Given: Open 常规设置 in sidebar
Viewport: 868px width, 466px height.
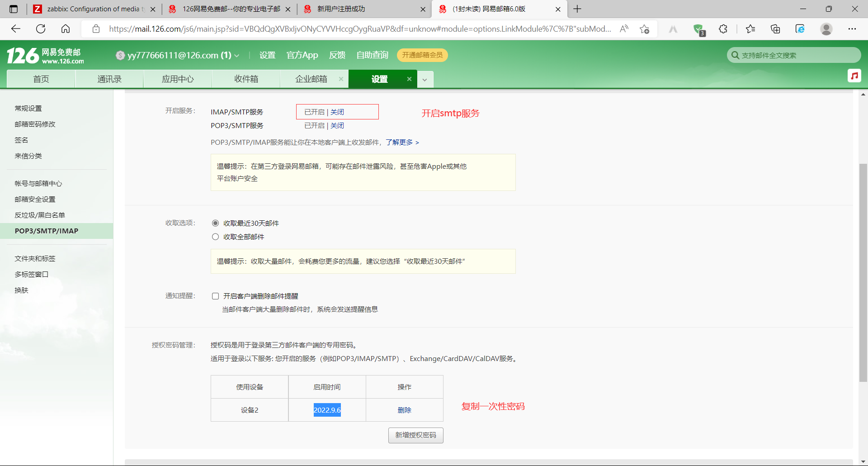Looking at the screenshot, I should pyautogui.click(x=28, y=108).
